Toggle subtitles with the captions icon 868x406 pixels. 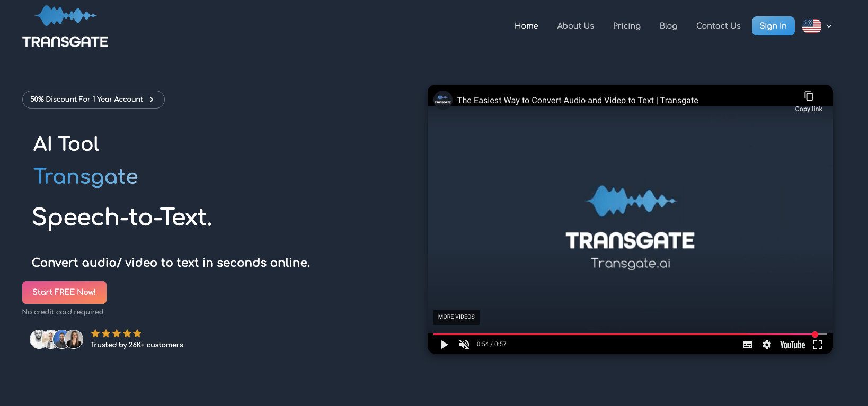(748, 345)
